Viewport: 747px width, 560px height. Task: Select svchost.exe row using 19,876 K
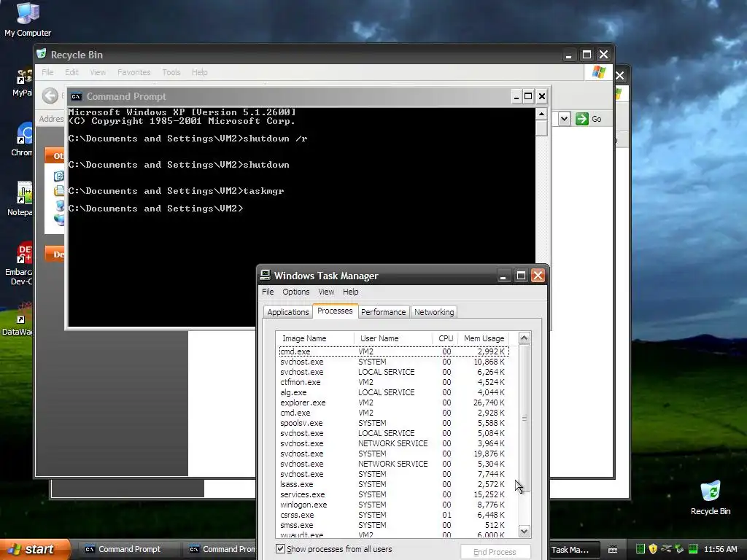pyautogui.click(x=393, y=454)
